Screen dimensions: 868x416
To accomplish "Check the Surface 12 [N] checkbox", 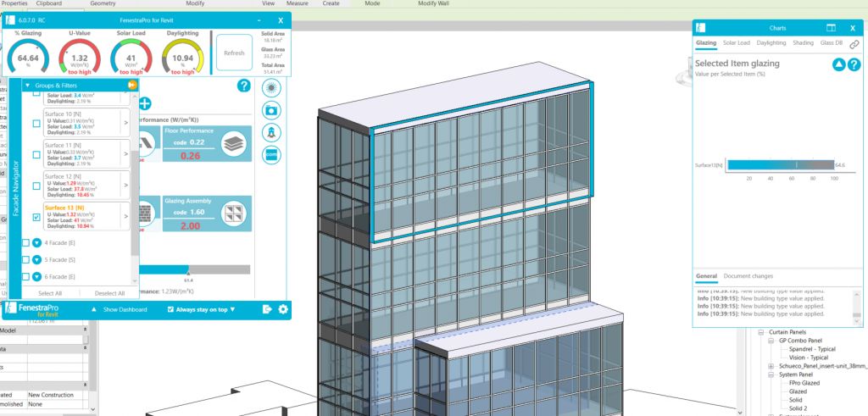I will pyautogui.click(x=36, y=186).
